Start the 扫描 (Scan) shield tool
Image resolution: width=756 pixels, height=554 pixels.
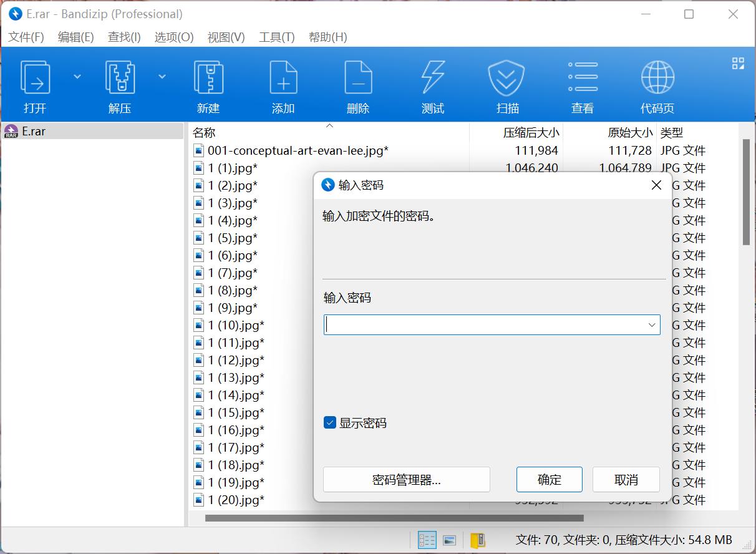pyautogui.click(x=506, y=77)
